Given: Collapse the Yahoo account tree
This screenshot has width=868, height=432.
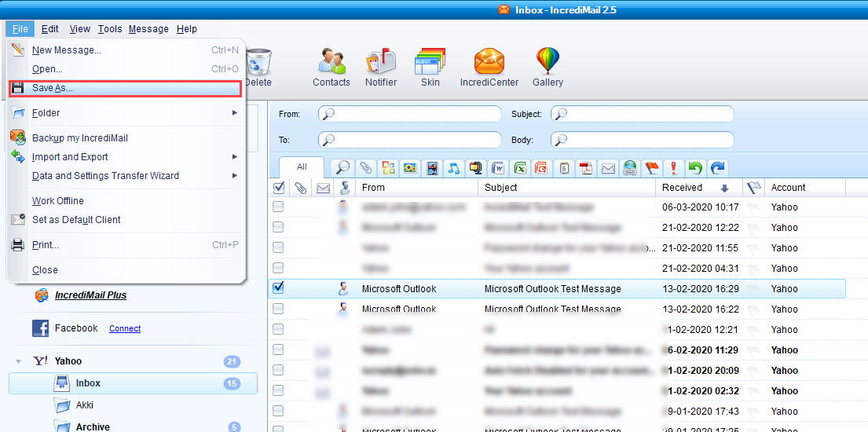Looking at the screenshot, I should pos(18,362).
